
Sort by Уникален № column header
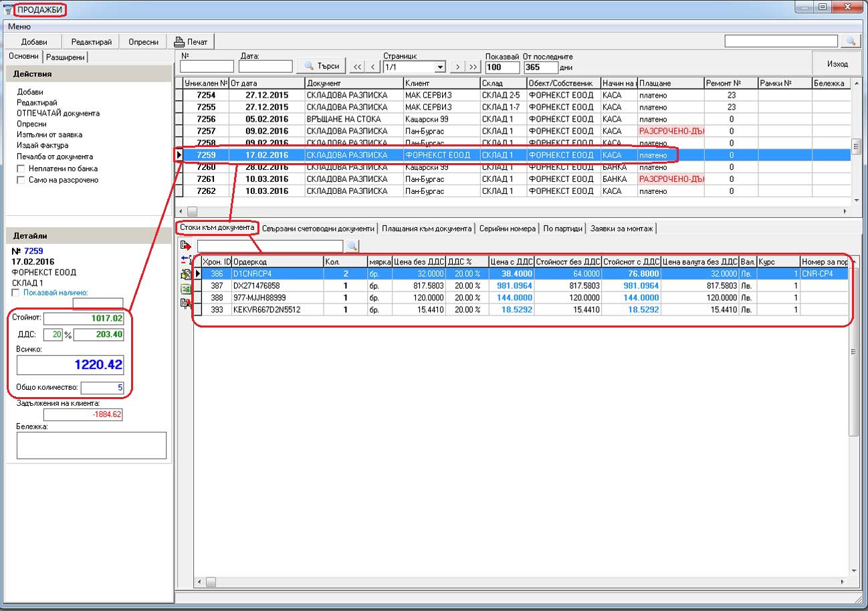206,84
